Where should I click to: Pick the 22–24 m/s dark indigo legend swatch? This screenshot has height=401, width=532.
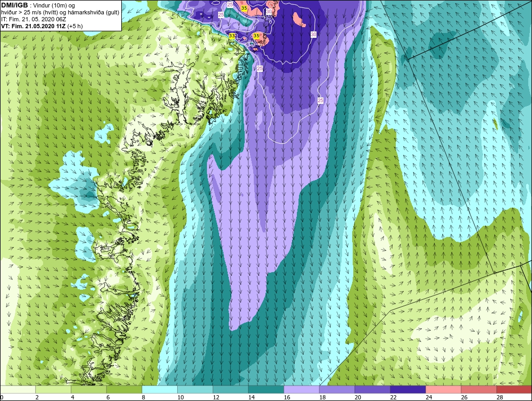click(x=408, y=389)
